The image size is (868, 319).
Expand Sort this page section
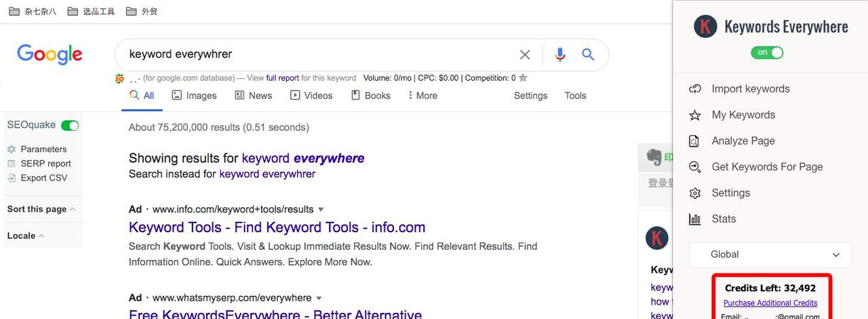point(41,209)
